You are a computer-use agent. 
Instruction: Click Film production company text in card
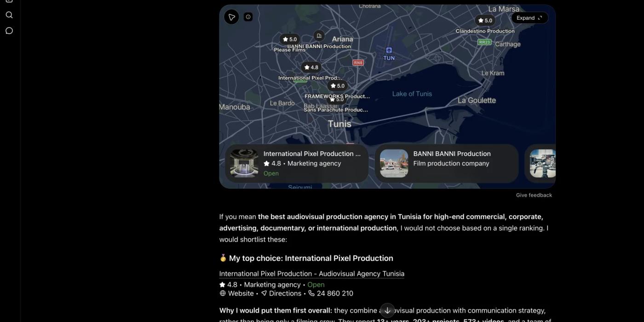point(451,163)
